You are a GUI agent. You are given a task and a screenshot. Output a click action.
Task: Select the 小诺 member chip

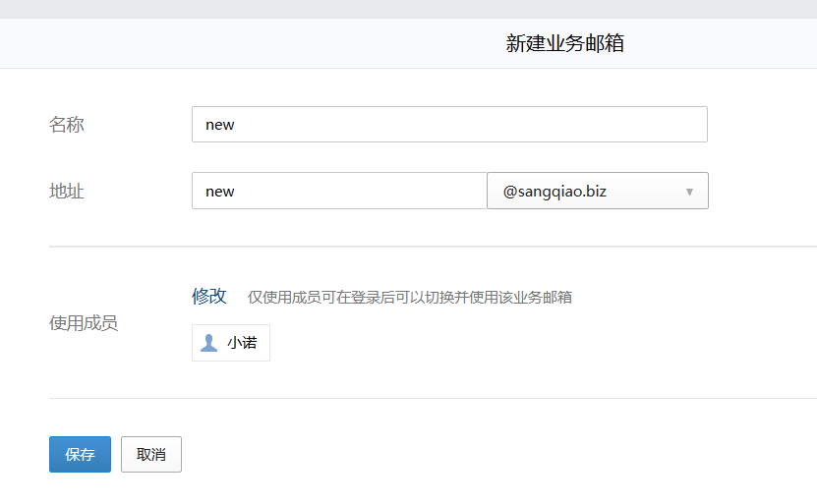pos(231,343)
